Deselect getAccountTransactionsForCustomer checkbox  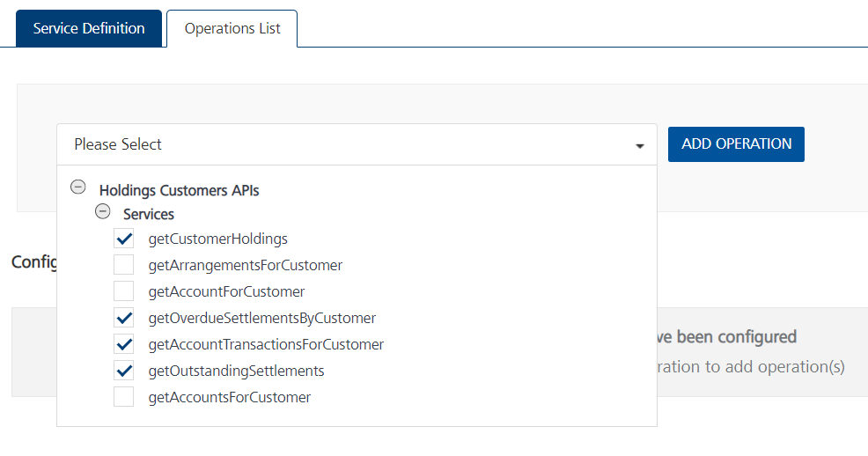(x=124, y=344)
